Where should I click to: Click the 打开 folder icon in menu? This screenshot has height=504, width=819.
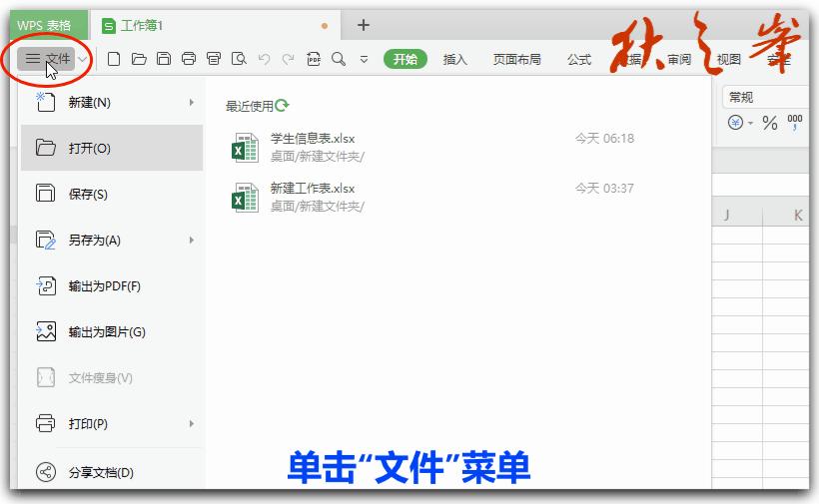[45, 148]
